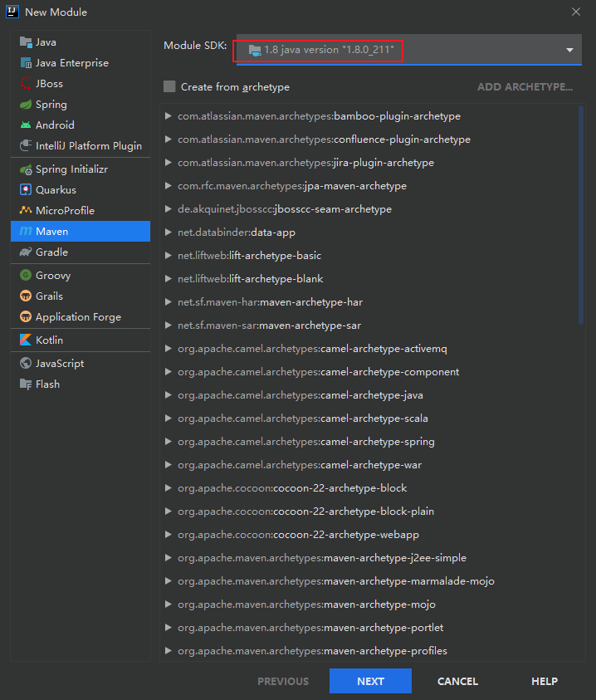
Task: Expand the maven-archetype-mojo node
Action: (x=169, y=605)
